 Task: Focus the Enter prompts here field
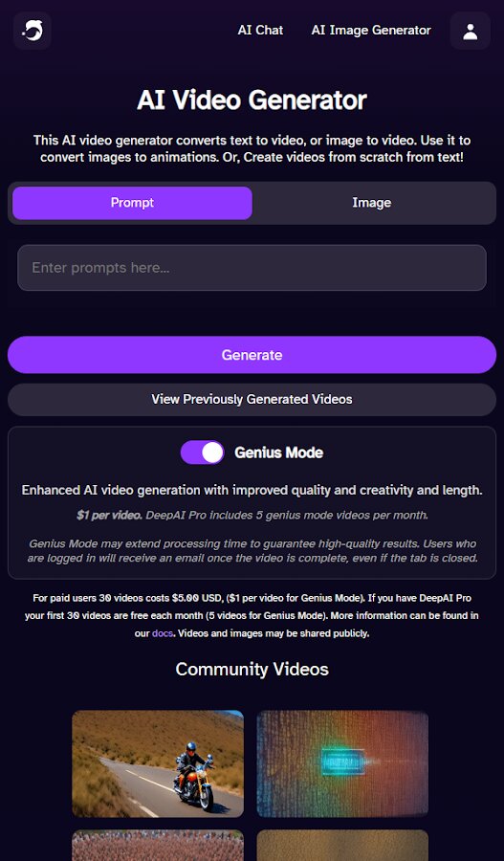252,268
